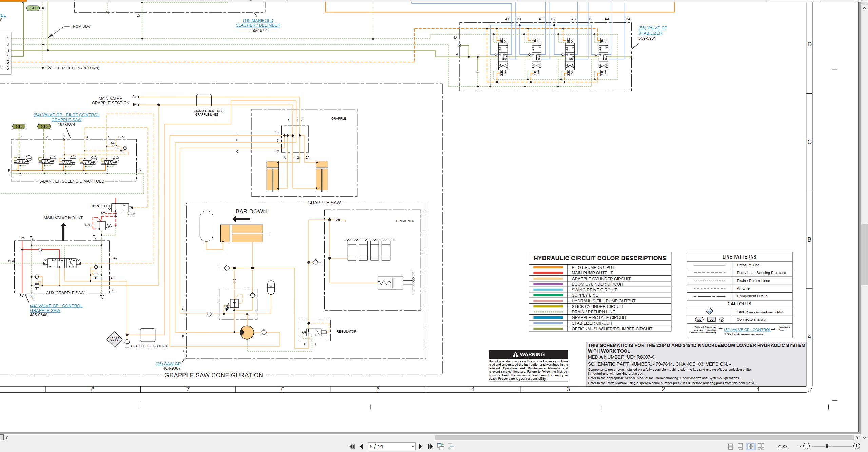
Task: Click the Main Valve Mount up arrow
Action: [x=63, y=232]
